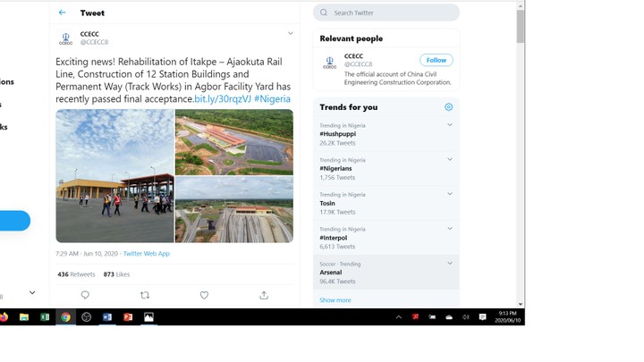This screenshot has height=362, width=644.
Task: Click Show more under trends
Action: 335,300
